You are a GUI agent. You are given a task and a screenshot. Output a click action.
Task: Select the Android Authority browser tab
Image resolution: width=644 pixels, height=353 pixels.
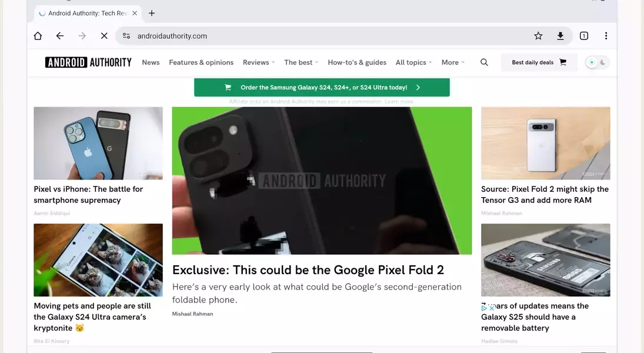coord(88,13)
